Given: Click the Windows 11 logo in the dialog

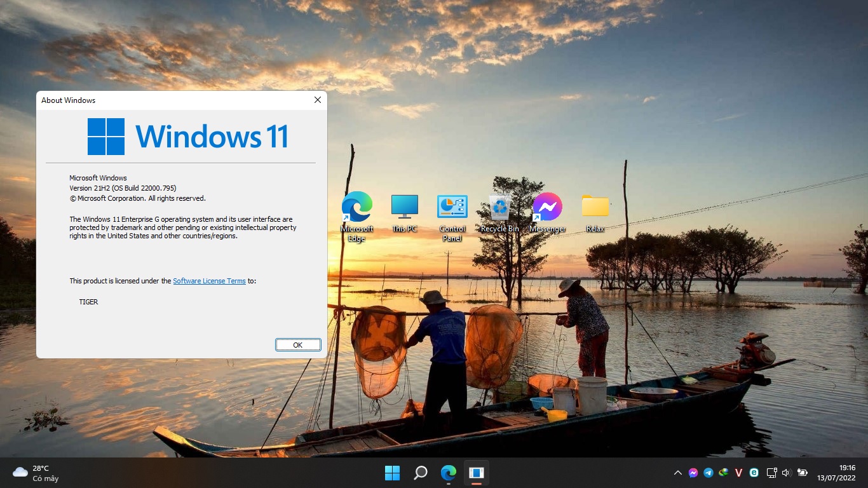Looking at the screenshot, I should (x=188, y=136).
